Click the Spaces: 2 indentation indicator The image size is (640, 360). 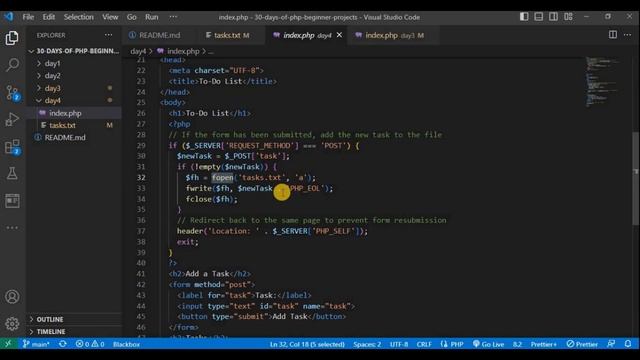(x=367, y=344)
